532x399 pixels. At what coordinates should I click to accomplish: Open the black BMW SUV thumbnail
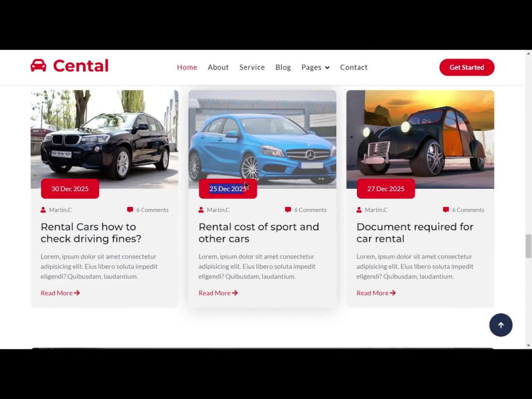[104, 139]
